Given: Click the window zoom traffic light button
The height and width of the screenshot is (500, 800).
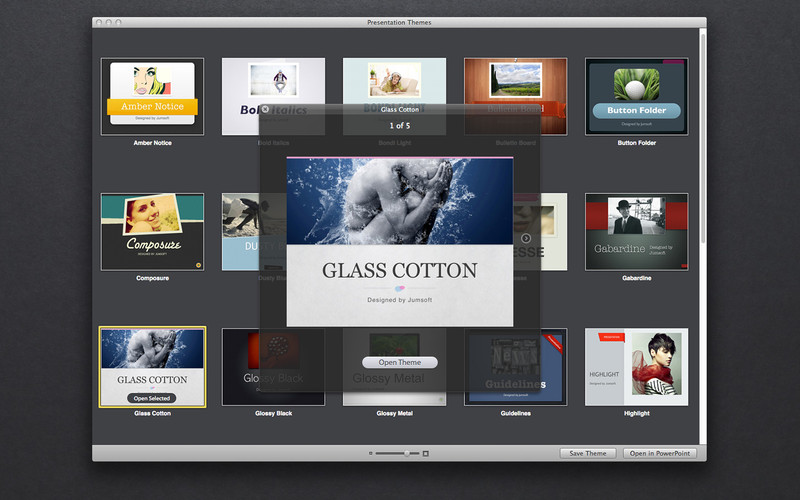Looking at the screenshot, I should click(118, 22).
